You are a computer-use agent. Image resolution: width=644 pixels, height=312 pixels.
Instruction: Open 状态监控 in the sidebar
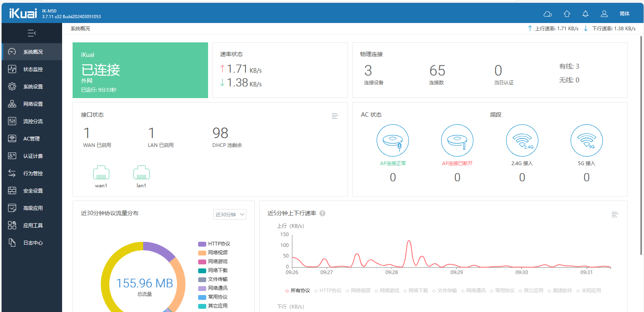(x=32, y=69)
